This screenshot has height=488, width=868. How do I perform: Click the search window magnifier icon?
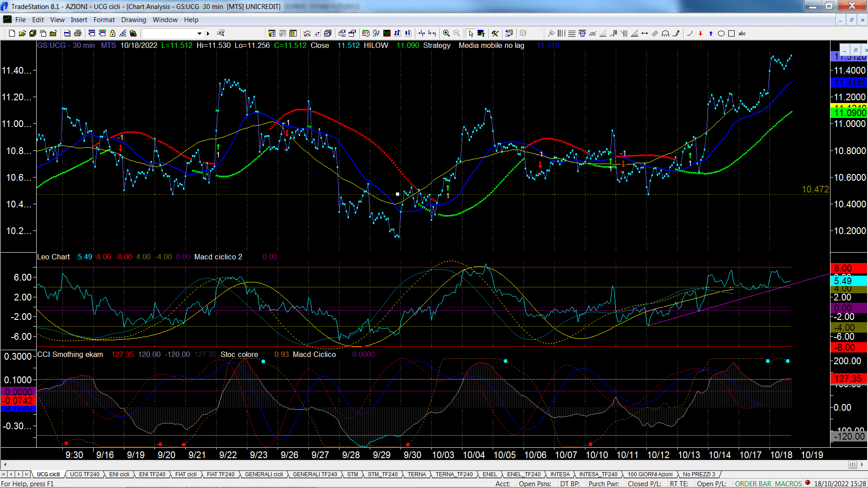[x=221, y=33]
